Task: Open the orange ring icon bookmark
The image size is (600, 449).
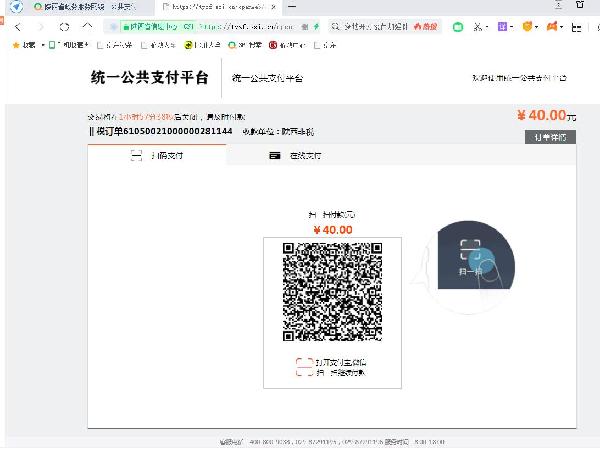Action: tap(245, 45)
